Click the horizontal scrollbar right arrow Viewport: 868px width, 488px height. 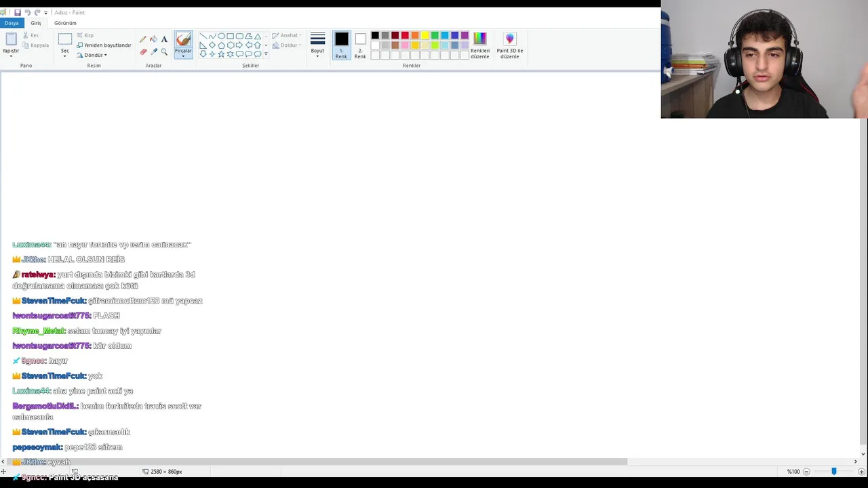click(x=855, y=462)
